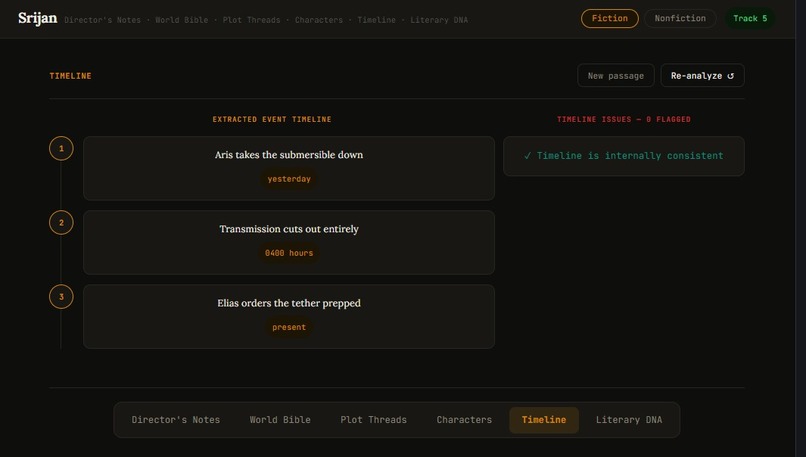Open Characters in top navigation
The image size is (806, 457).
pos(319,20)
